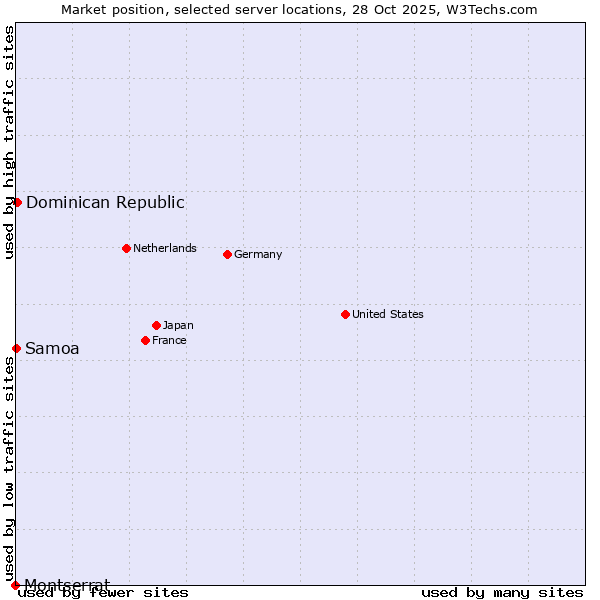Screen dimensions: 600x600
Task: Click the Japan red data point
Action: (156, 325)
